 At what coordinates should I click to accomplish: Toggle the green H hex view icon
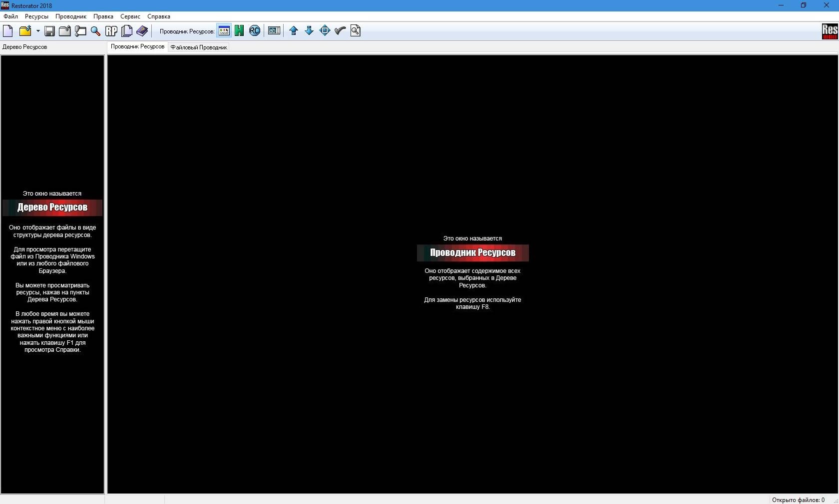pos(239,31)
